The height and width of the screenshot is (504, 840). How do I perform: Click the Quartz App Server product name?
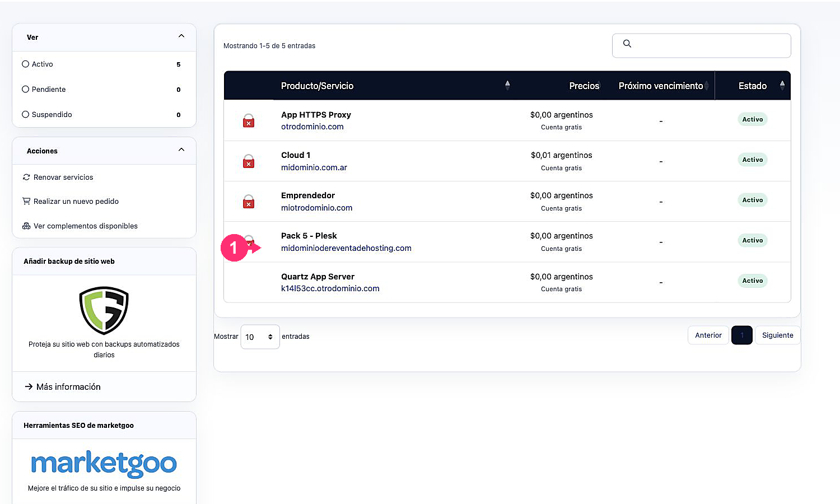[318, 277]
